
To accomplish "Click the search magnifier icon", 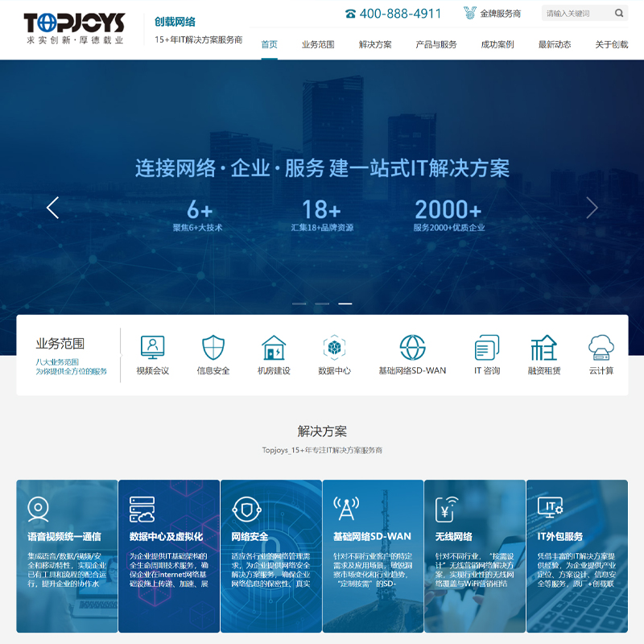I will 619,13.
